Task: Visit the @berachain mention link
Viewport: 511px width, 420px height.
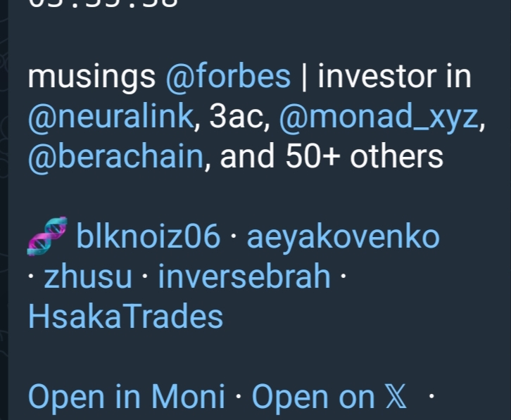Action: (x=115, y=158)
